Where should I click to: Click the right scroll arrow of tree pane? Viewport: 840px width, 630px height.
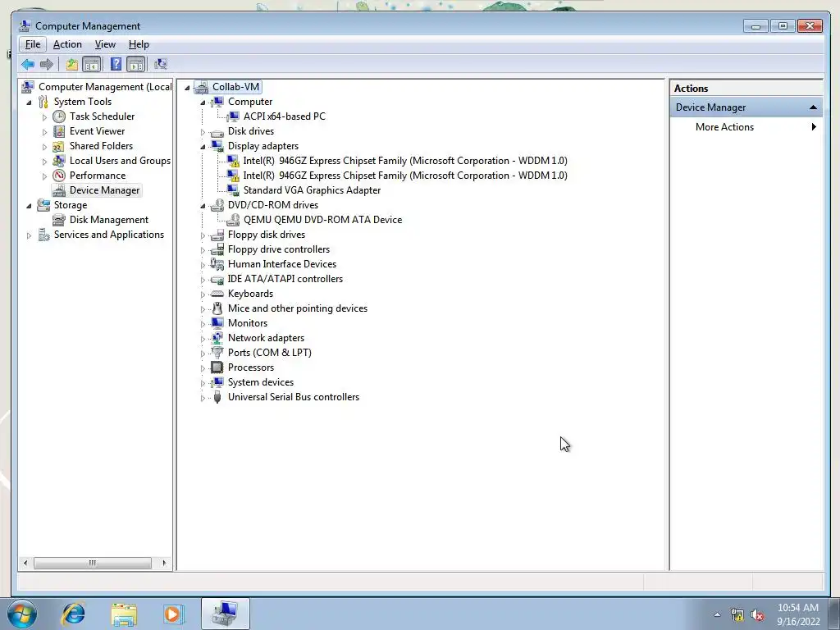tap(164, 563)
